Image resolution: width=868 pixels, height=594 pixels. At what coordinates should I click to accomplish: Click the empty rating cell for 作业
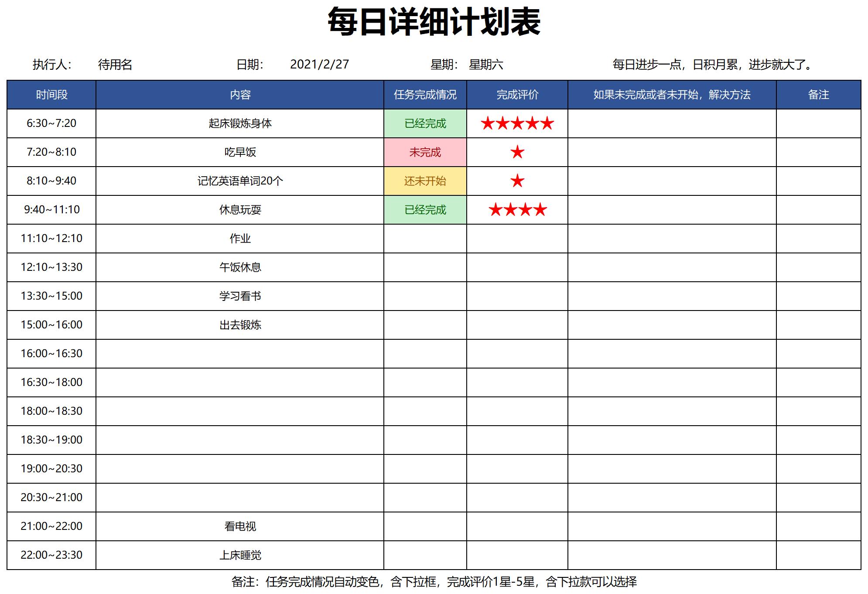click(x=517, y=239)
